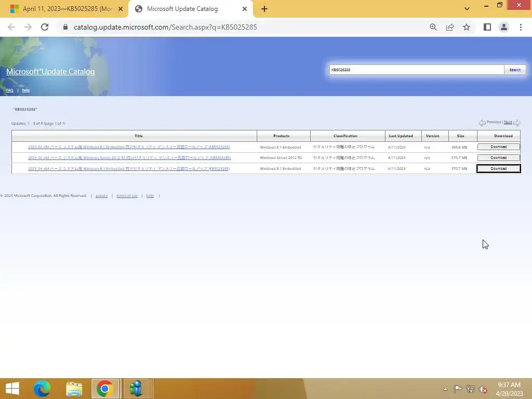Click the browser forward arrow
The height and width of the screenshot is (399, 532).
[x=28, y=27]
